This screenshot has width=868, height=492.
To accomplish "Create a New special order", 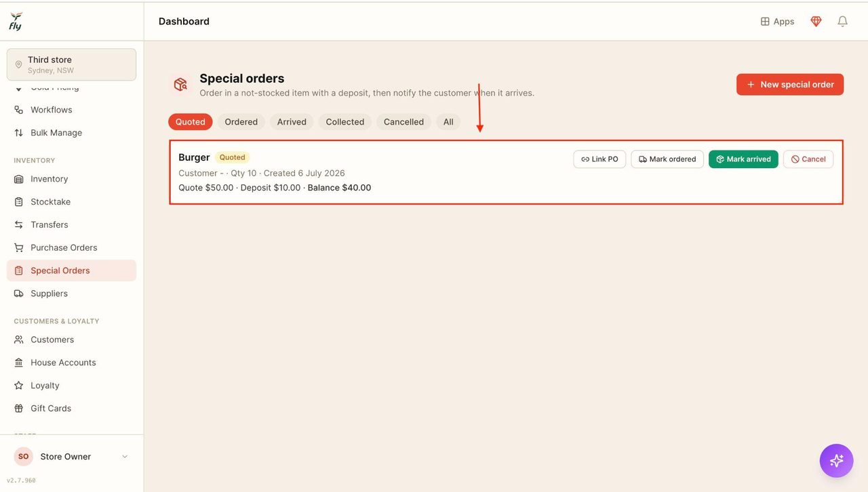I will 790,85.
